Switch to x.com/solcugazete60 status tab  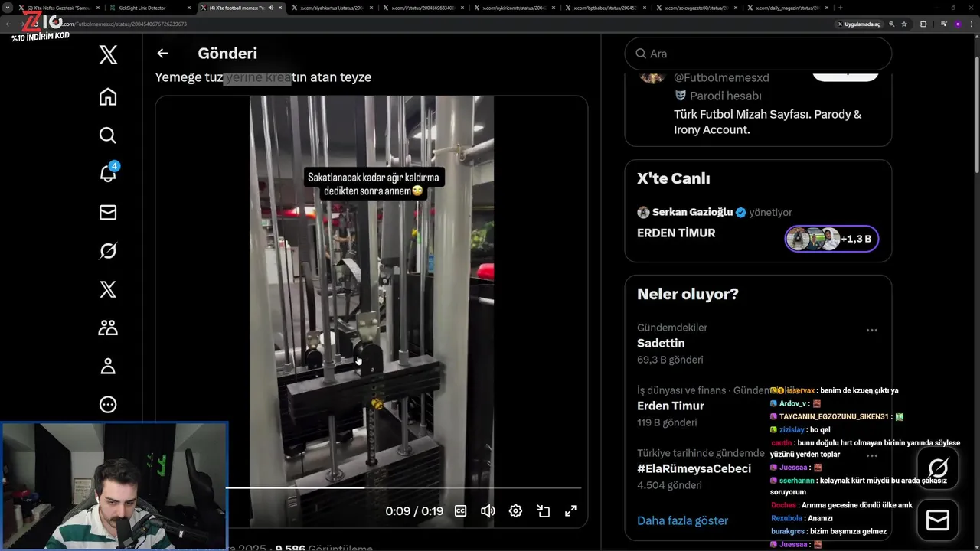(x=695, y=8)
